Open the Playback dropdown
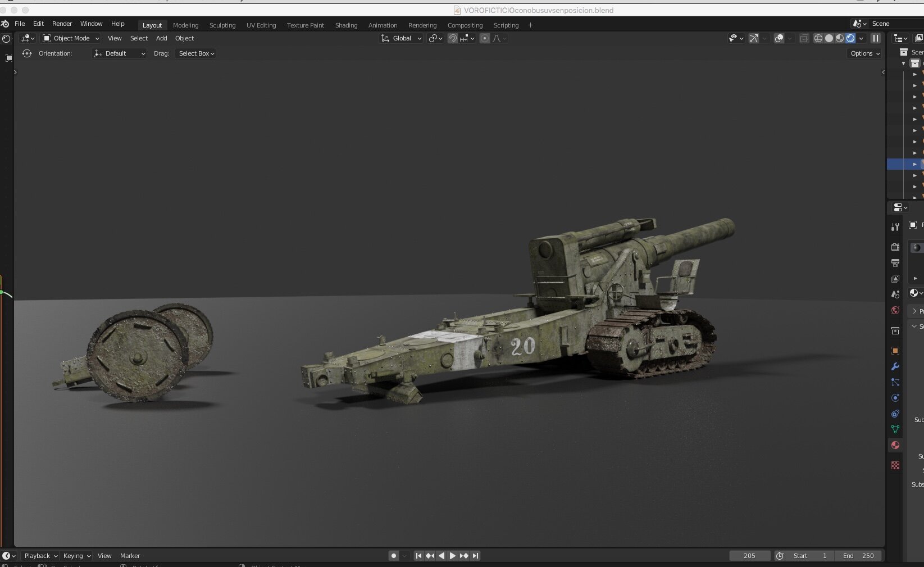Image resolution: width=924 pixels, height=567 pixels. click(40, 556)
